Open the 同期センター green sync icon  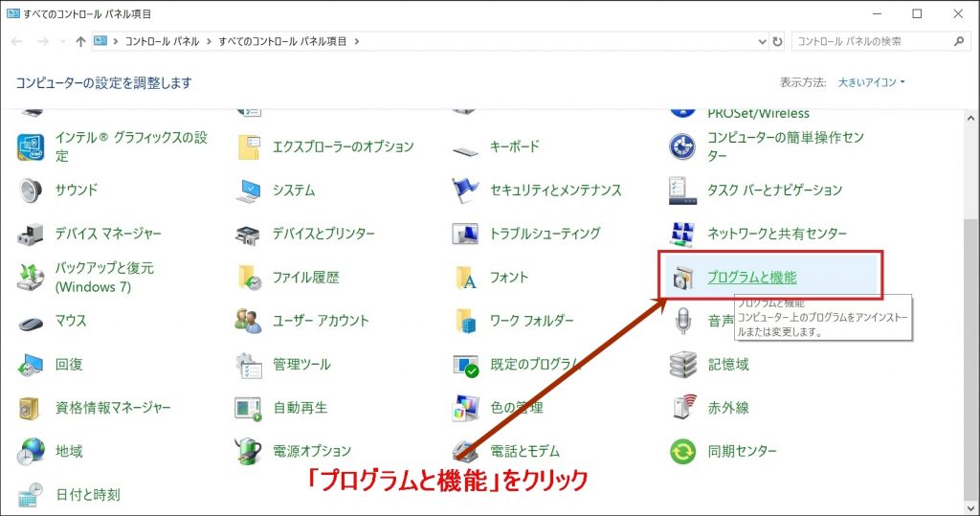(x=682, y=451)
